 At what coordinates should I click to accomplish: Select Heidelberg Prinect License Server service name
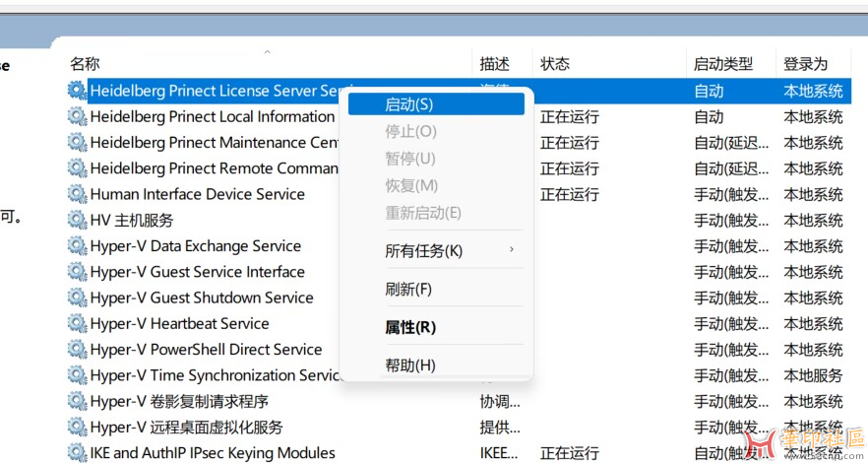pyautogui.click(x=215, y=91)
